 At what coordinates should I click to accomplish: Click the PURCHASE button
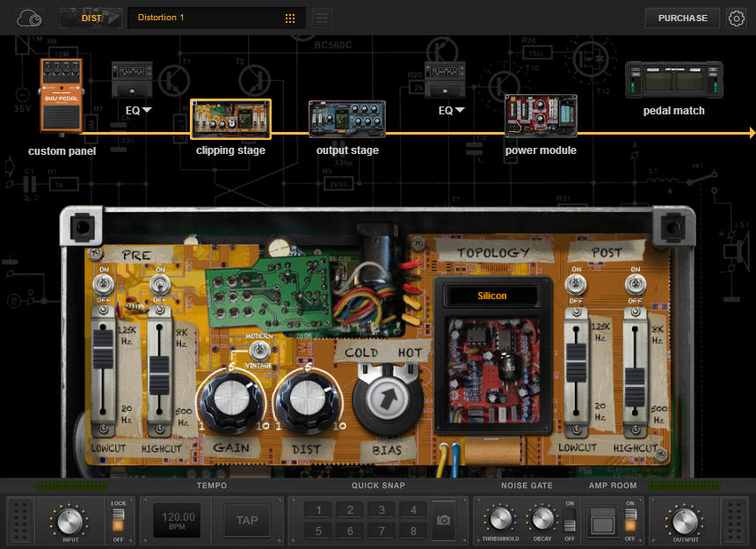682,18
